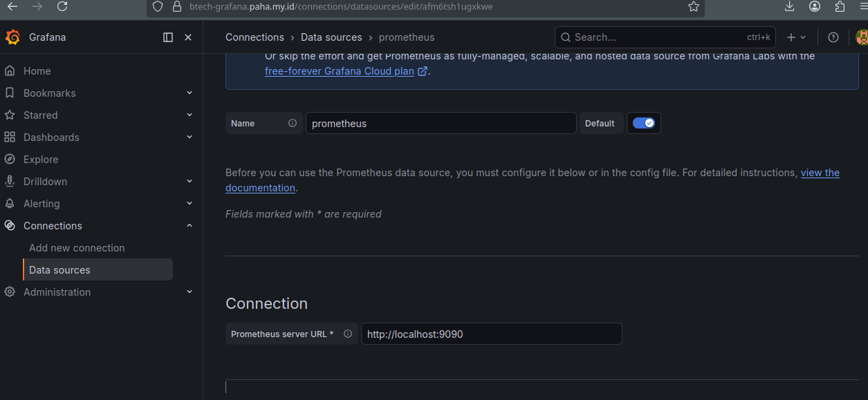Expand the Starred section chevron

tap(190, 115)
